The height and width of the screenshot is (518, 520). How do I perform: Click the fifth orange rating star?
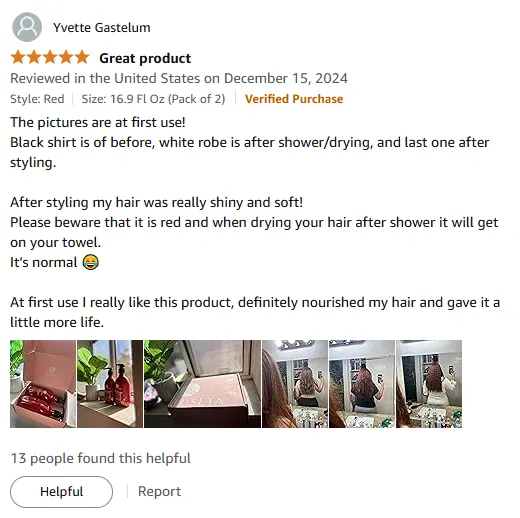pyautogui.click(x=82, y=57)
